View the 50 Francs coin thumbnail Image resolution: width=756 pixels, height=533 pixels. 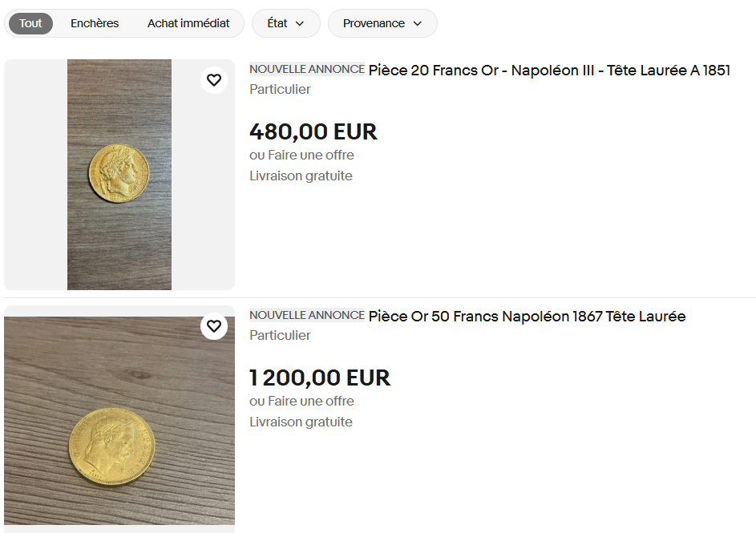pos(119,420)
